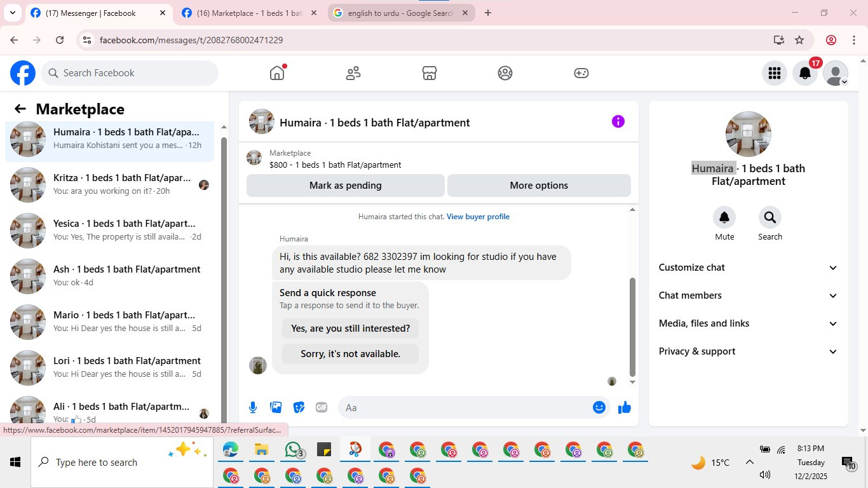
Task: Click the chat messages scrollbar
Action: (632, 327)
